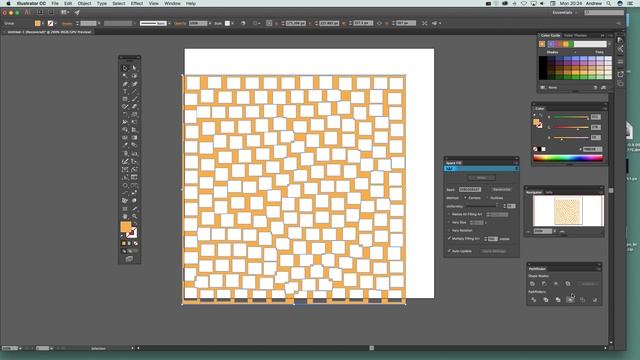Open the Object menu

click(84, 3)
